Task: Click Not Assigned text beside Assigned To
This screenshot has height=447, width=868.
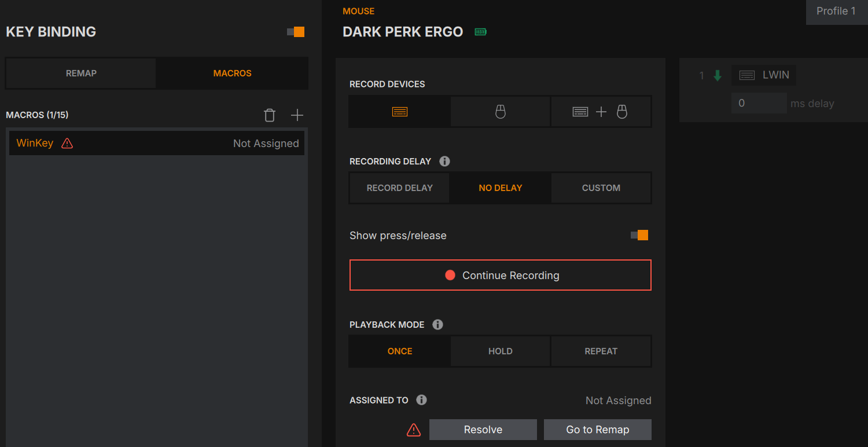Action: click(x=619, y=401)
